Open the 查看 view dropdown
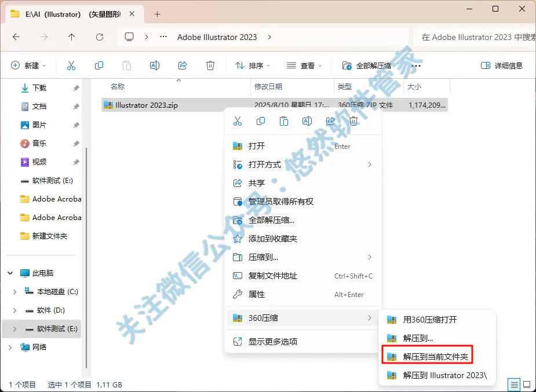536x392 pixels. [x=305, y=65]
